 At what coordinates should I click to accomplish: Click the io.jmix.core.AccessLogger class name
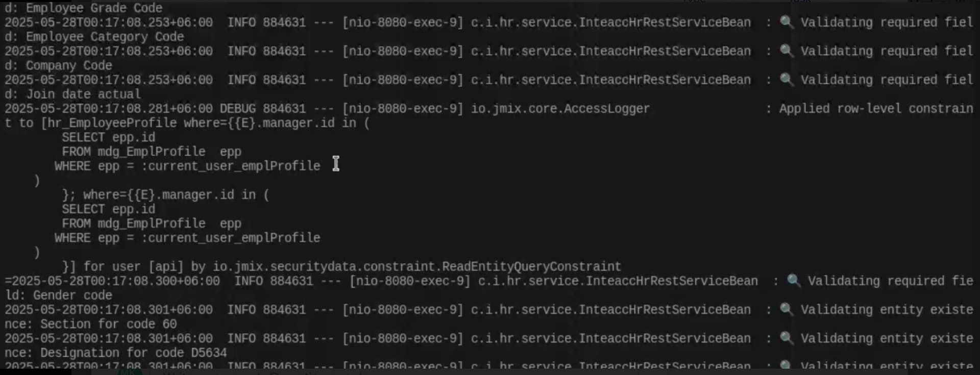[560, 109]
